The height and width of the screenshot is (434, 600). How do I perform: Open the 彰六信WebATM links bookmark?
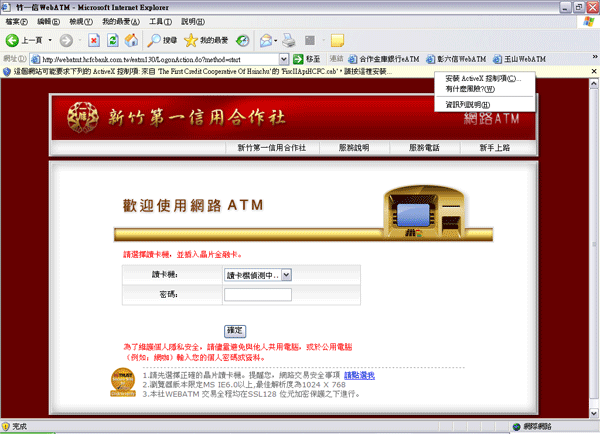(457, 59)
